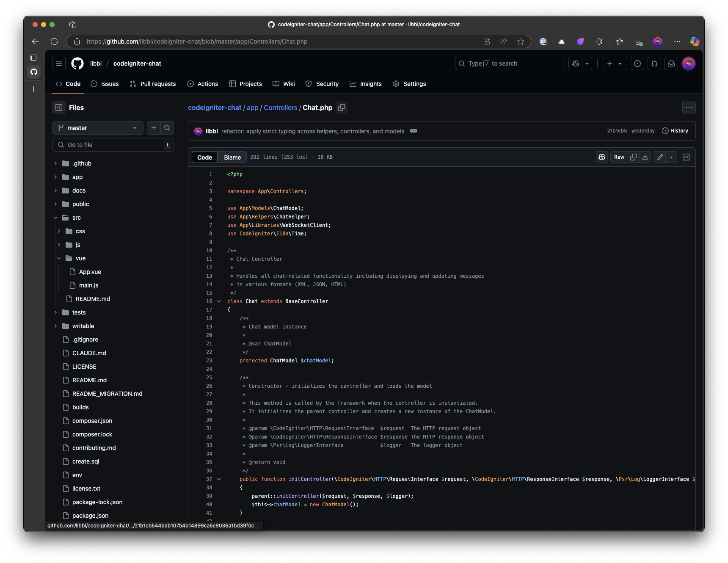Go to the Insights tab
This screenshot has width=728, height=563.
[x=366, y=84]
